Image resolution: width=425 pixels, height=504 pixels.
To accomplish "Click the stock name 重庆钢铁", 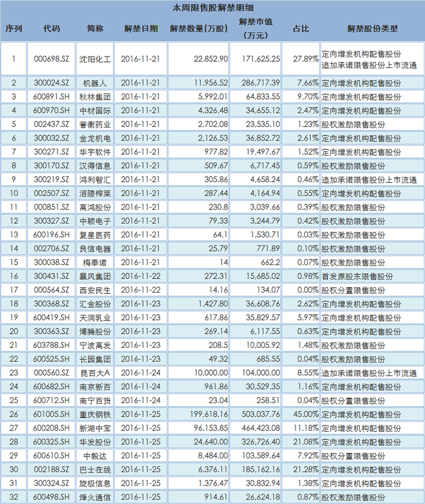I will pyautogui.click(x=95, y=415).
